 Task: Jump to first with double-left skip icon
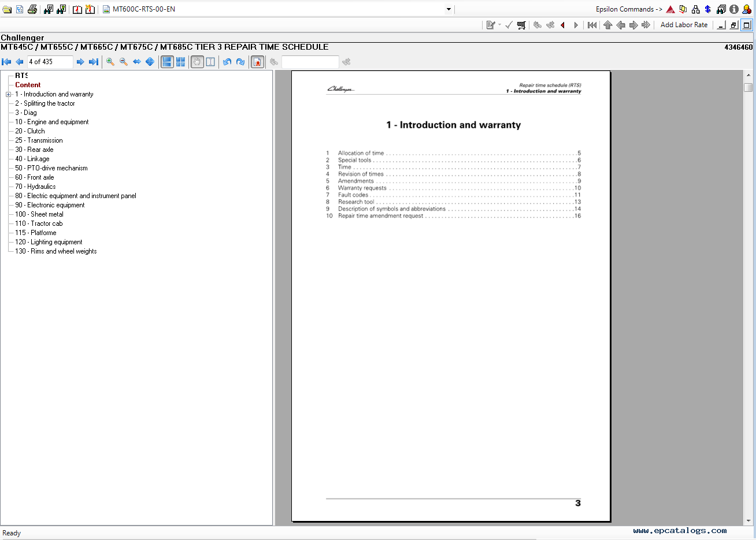(592, 25)
